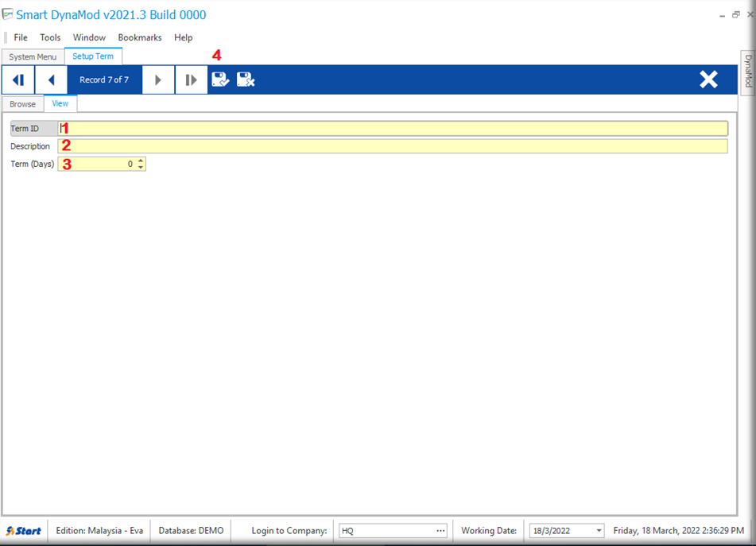This screenshot has height=546, width=756.
Task: Switch to the Browse tab
Action: pyautogui.click(x=22, y=104)
